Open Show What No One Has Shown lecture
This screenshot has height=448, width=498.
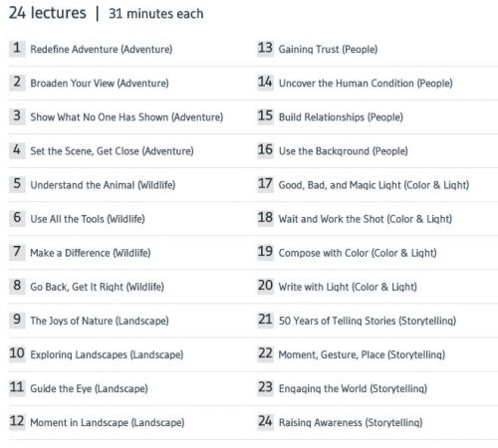126,117
